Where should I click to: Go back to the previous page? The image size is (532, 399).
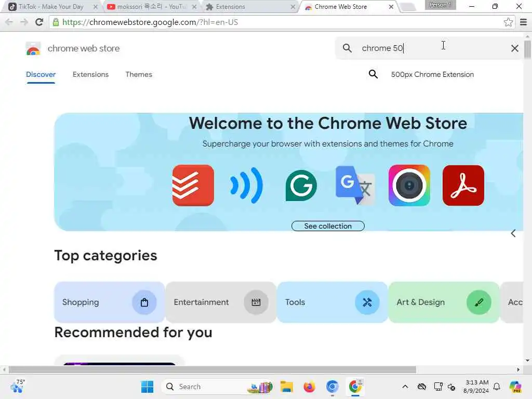[x=9, y=22]
